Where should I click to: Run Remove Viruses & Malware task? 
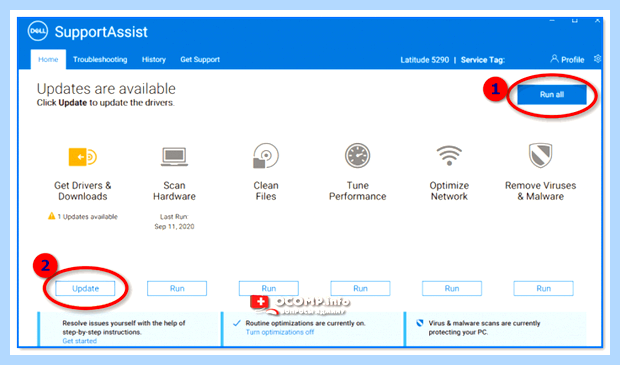point(543,288)
